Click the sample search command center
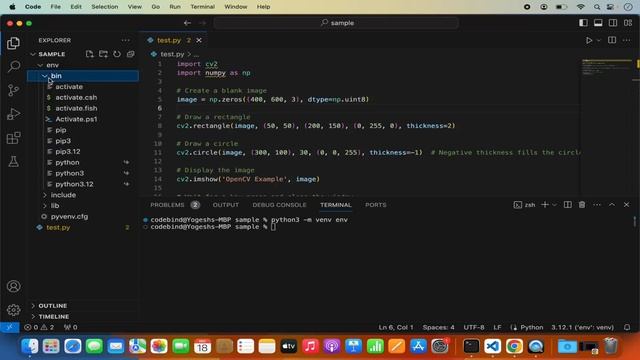The image size is (640, 360). click(x=337, y=23)
